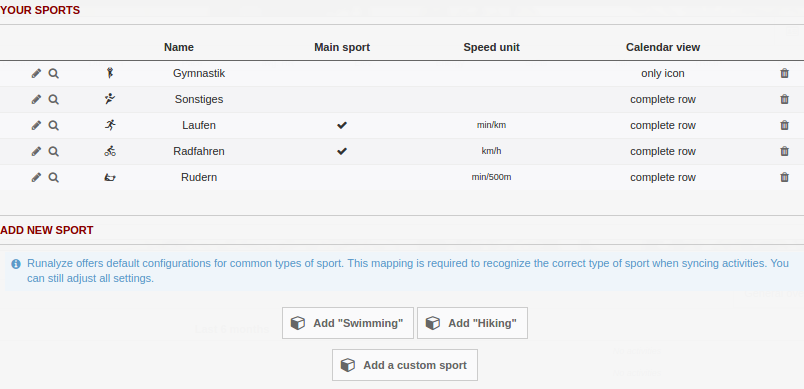This screenshot has height=389, width=804.
Task: Click the Radfahren cyclist icon
Action: 110,151
